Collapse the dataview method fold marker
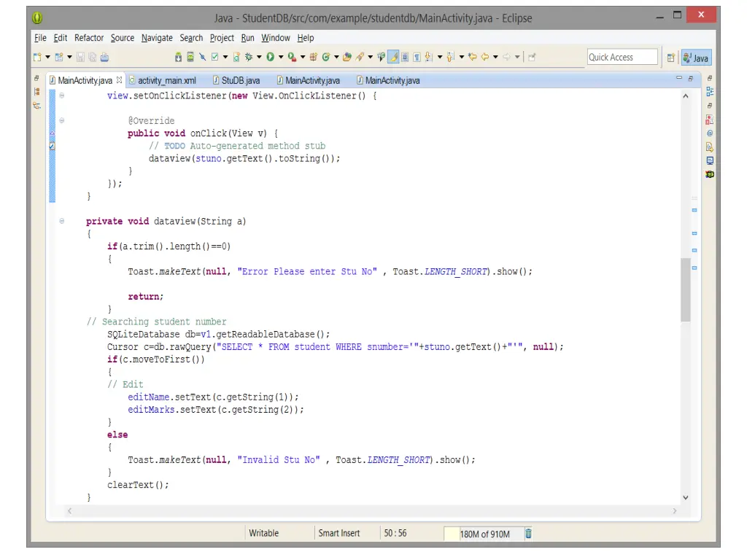747x560 pixels. (61, 221)
